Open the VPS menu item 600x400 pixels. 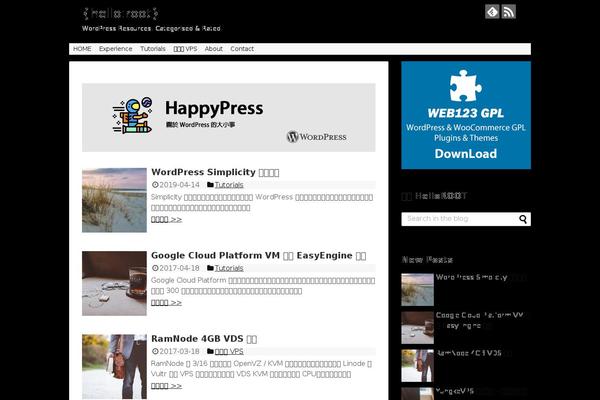pyautogui.click(x=185, y=49)
